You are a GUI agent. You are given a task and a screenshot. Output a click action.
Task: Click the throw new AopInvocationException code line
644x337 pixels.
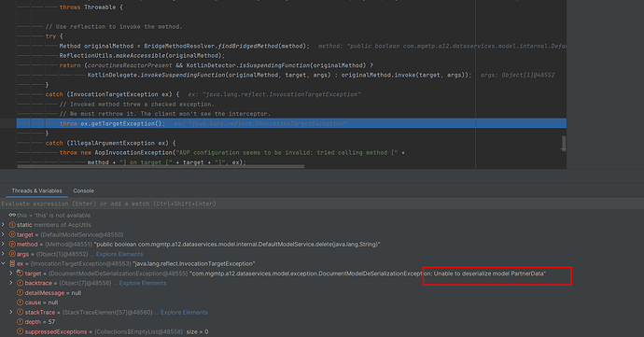point(232,152)
